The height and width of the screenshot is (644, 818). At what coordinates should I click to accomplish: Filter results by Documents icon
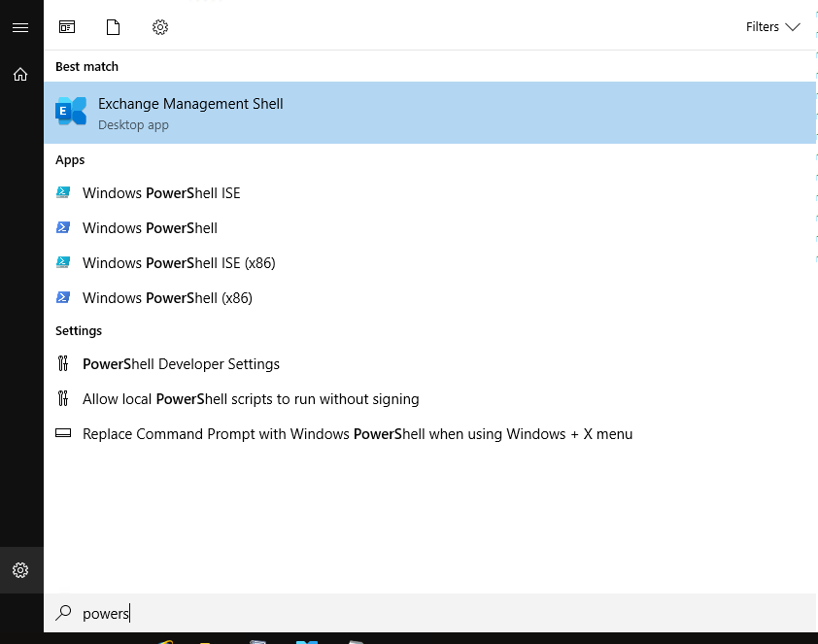(x=114, y=27)
